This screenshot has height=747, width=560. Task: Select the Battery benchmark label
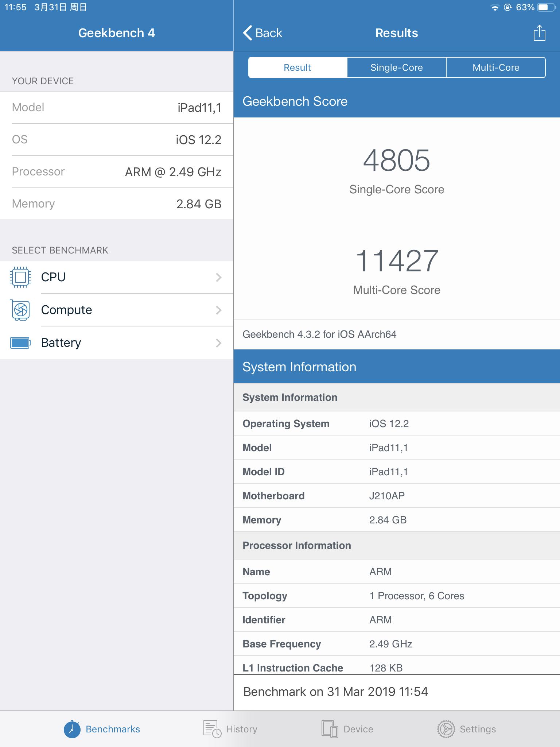pyautogui.click(x=61, y=343)
